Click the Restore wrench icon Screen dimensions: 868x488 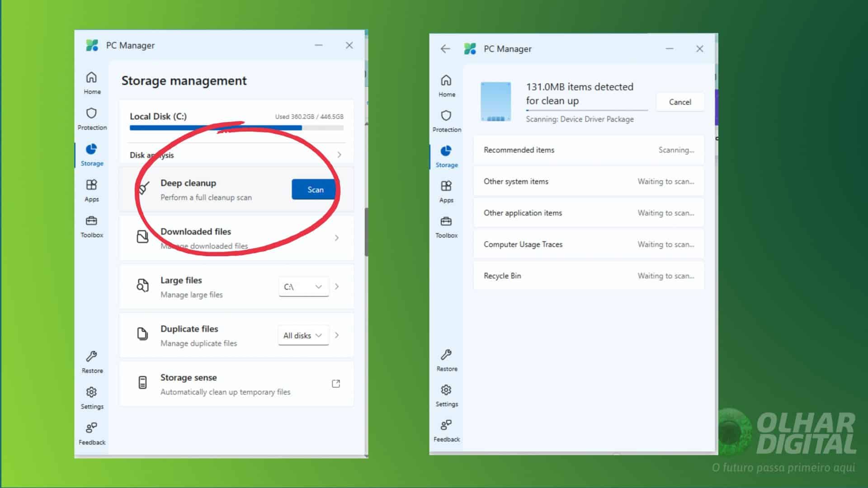point(92,357)
